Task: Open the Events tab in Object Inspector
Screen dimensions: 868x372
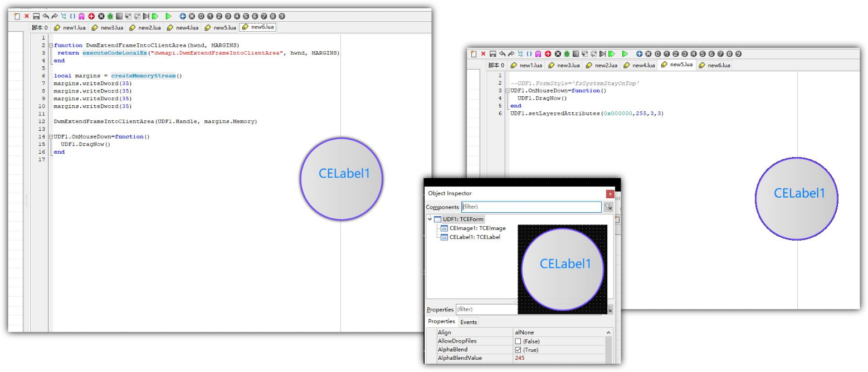Action: (468, 322)
